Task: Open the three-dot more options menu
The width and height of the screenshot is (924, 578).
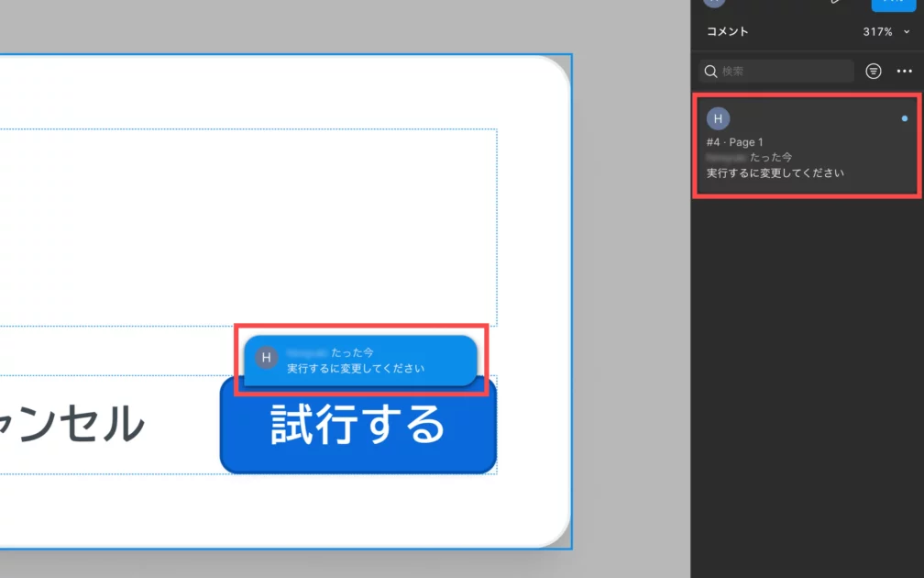Action: (904, 71)
